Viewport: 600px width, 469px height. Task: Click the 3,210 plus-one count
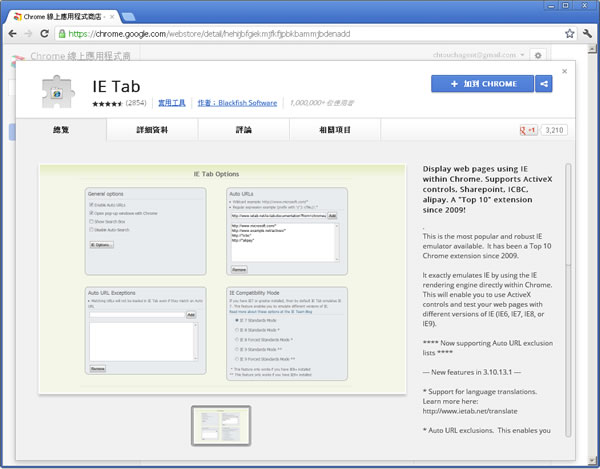coord(554,130)
